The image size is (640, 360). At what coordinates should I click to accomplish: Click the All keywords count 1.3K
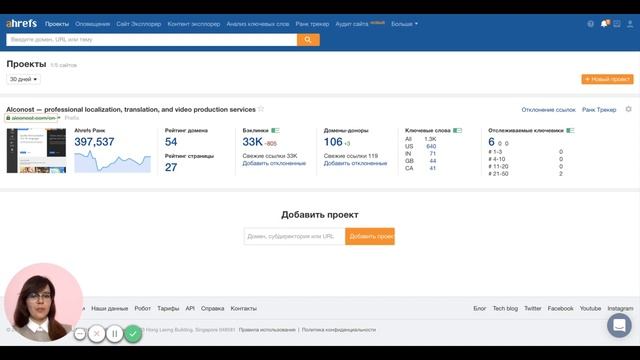click(430, 139)
